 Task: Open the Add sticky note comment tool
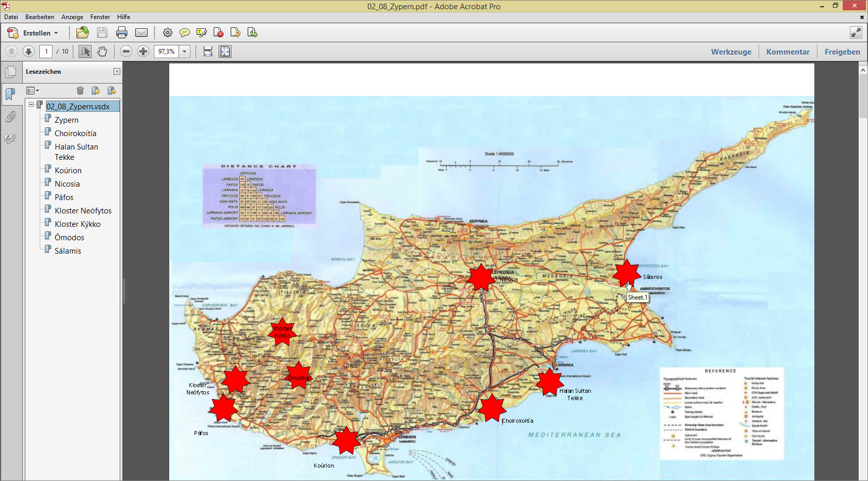tap(184, 33)
